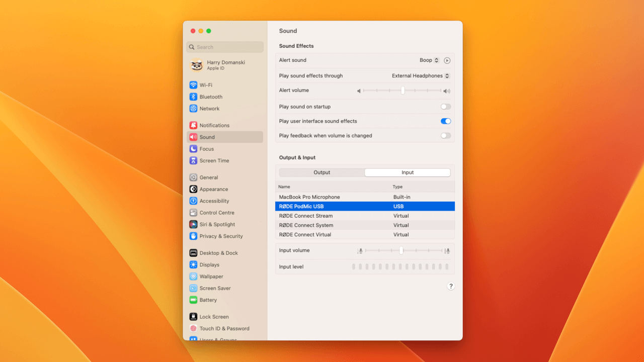
Task: Disable Play user interface sound effects
Action: pyautogui.click(x=445, y=121)
